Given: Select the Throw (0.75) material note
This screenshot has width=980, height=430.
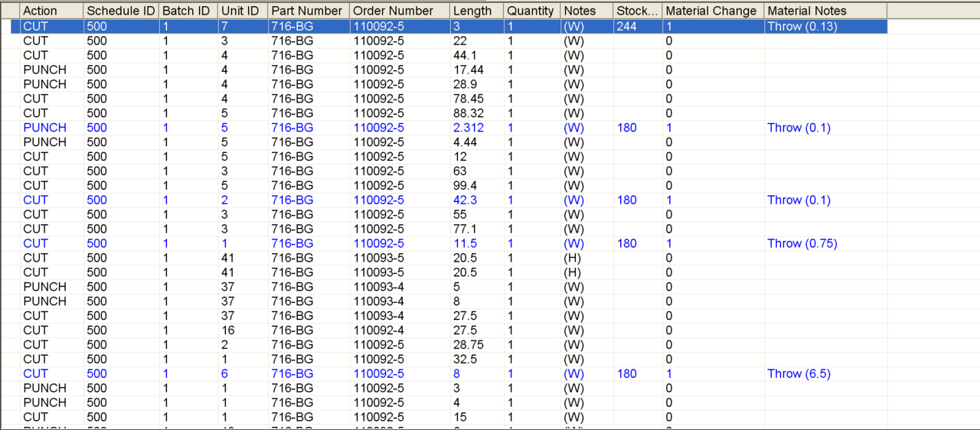Looking at the screenshot, I should tap(802, 243).
